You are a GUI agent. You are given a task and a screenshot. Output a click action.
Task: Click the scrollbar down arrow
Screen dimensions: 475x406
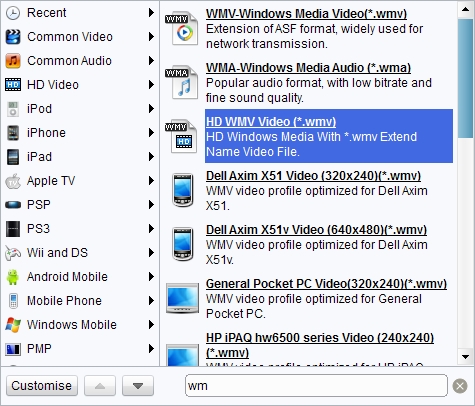(465, 357)
